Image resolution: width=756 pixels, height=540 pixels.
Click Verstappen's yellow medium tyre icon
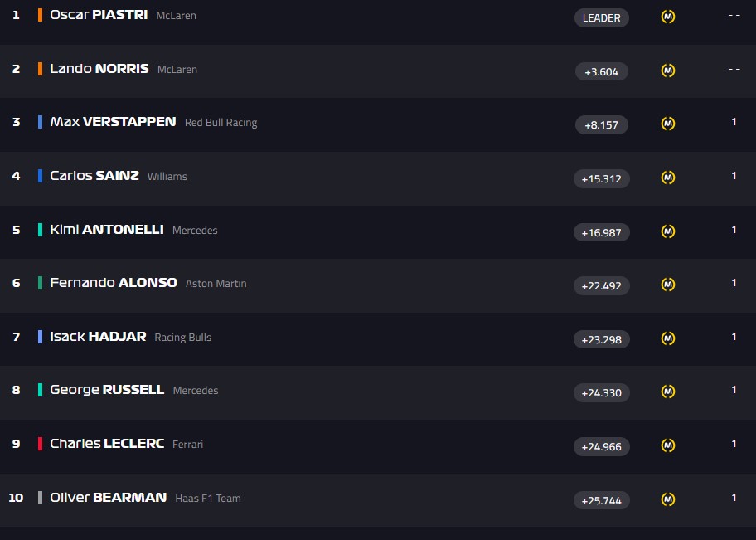coord(668,124)
